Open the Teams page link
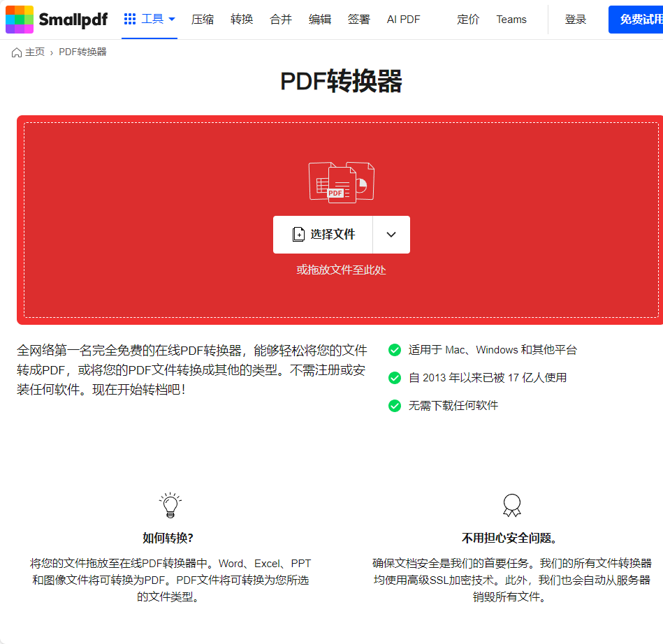663x644 pixels. click(511, 20)
